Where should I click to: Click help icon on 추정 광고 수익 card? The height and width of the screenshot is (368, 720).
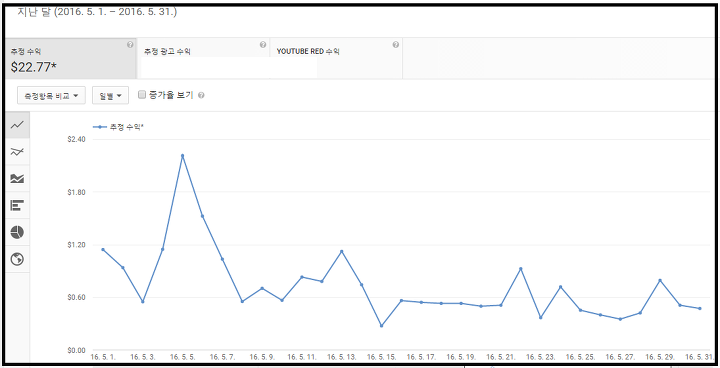click(x=263, y=45)
